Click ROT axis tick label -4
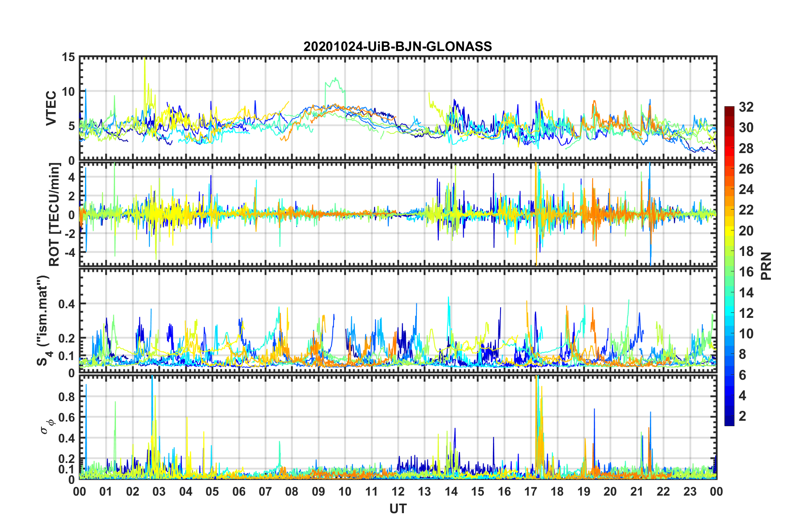The width and height of the screenshot is (796, 532). point(69,253)
